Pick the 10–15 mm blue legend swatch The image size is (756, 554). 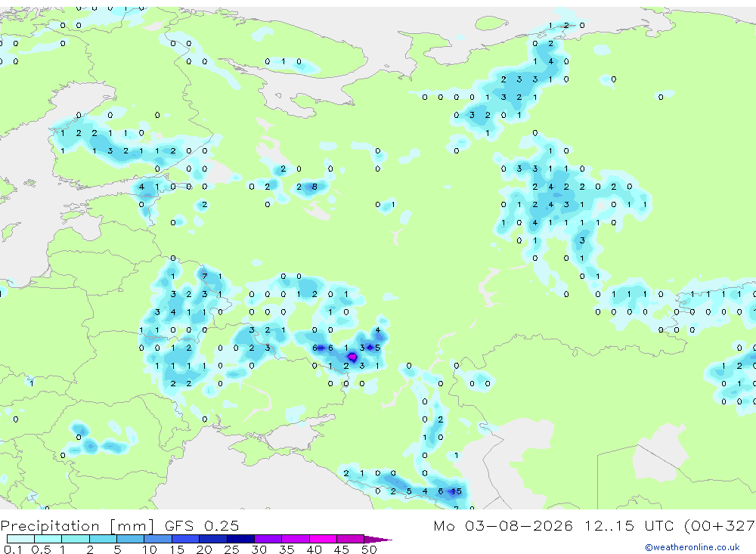[158, 539]
